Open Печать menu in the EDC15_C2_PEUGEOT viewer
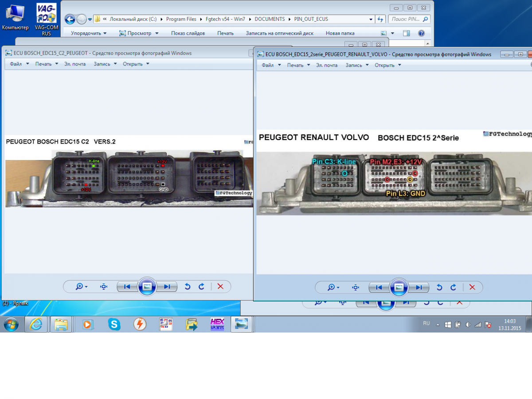 (x=47, y=64)
